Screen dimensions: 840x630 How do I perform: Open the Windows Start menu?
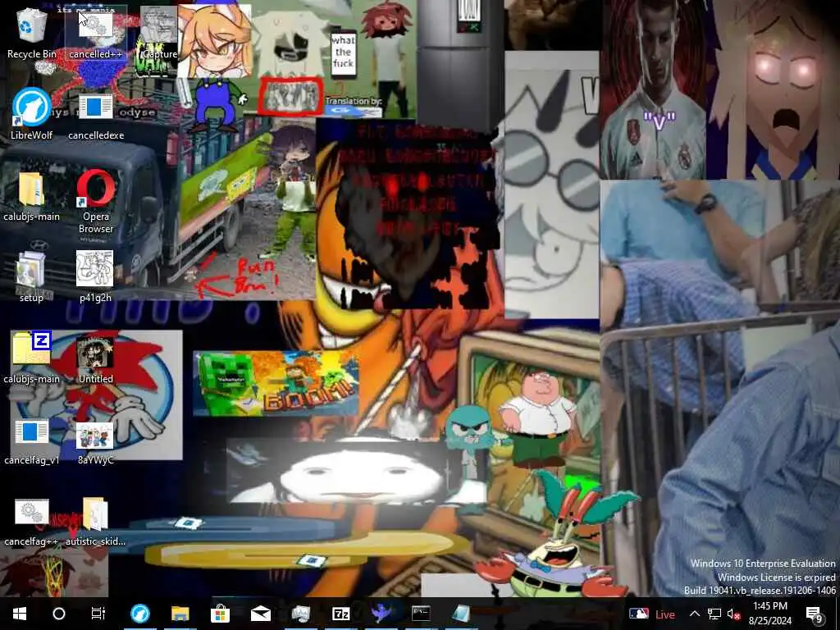(x=20, y=614)
